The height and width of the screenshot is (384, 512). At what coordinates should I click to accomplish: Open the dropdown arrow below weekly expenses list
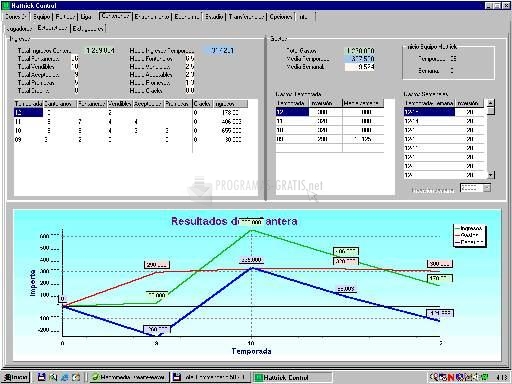487,188
